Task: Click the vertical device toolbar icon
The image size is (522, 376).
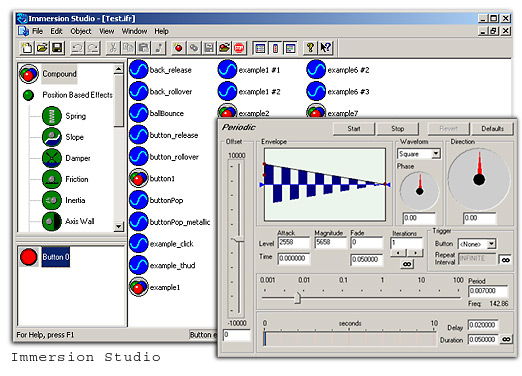Action: point(275,48)
